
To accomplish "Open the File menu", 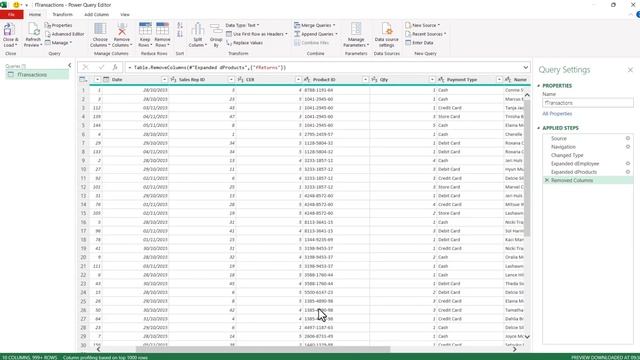I will click(x=11, y=14).
